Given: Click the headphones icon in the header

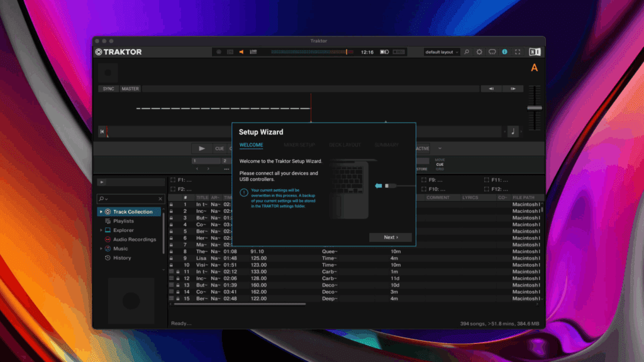Looking at the screenshot, I should (x=492, y=52).
